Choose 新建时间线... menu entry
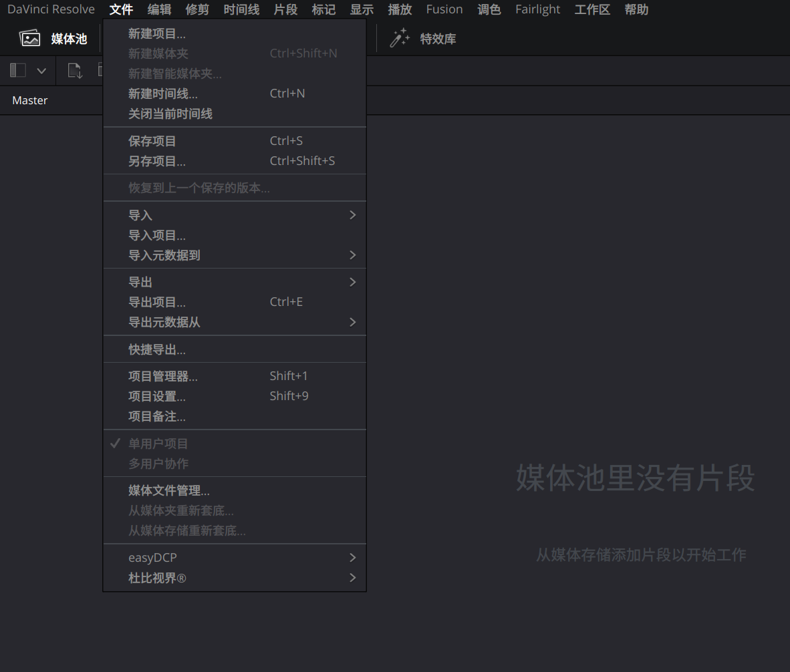The height and width of the screenshot is (672, 790). tap(235, 94)
